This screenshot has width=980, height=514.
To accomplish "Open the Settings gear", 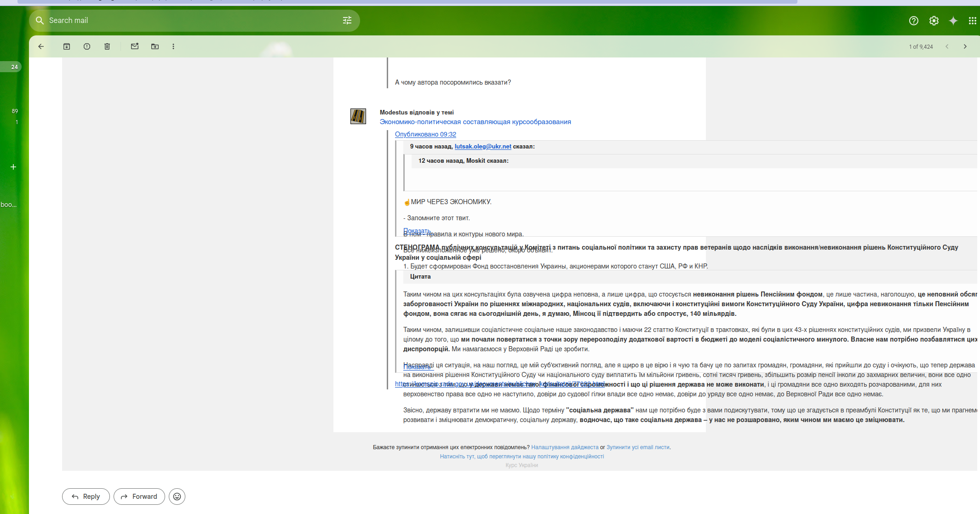I will click(x=934, y=21).
